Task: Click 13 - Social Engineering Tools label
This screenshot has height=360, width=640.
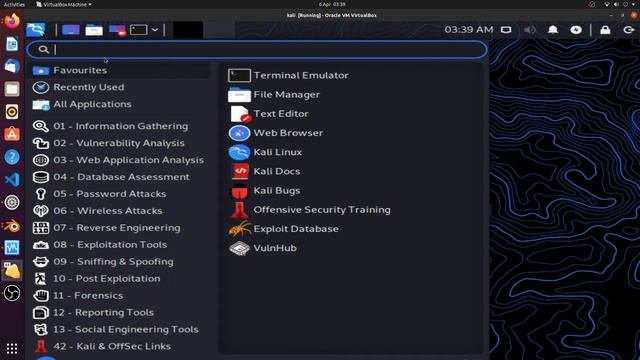Action: pyautogui.click(x=126, y=329)
